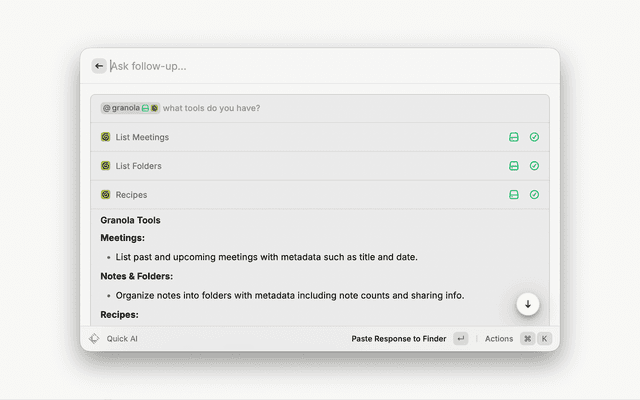Screen dimensions: 640x400
Task: Click the green server icon on Recipes row
Action: click(x=514, y=195)
